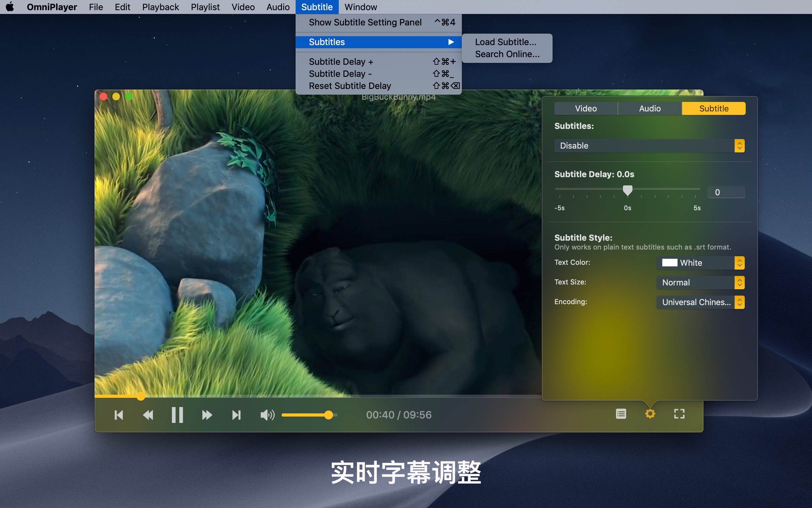Open the Video menu

tap(243, 7)
